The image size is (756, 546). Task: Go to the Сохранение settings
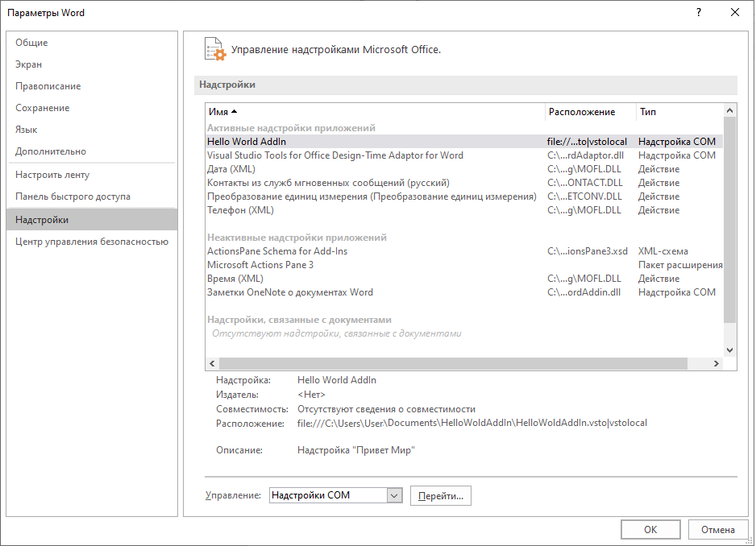click(x=43, y=108)
